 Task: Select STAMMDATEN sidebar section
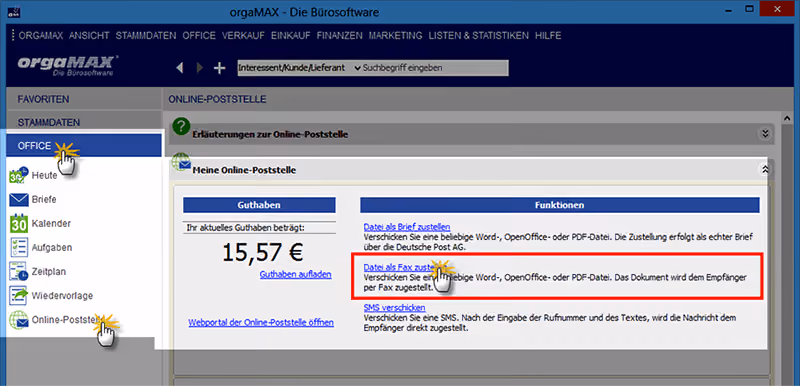pyautogui.click(x=84, y=122)
